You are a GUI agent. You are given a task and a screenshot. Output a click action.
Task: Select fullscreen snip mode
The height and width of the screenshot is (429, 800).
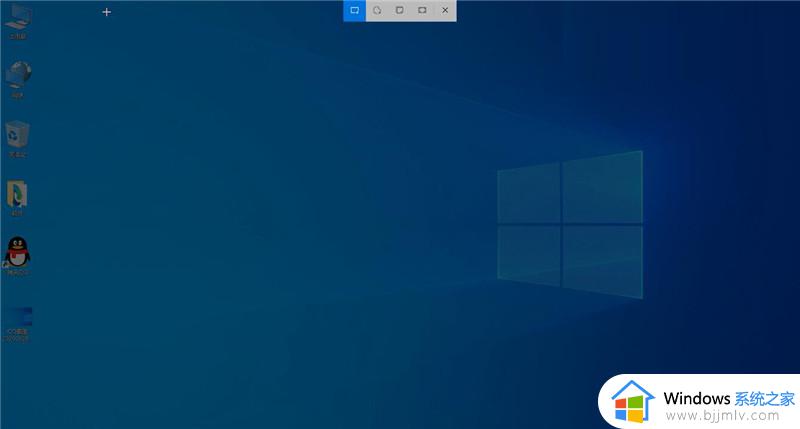click(x=422, y=10)
